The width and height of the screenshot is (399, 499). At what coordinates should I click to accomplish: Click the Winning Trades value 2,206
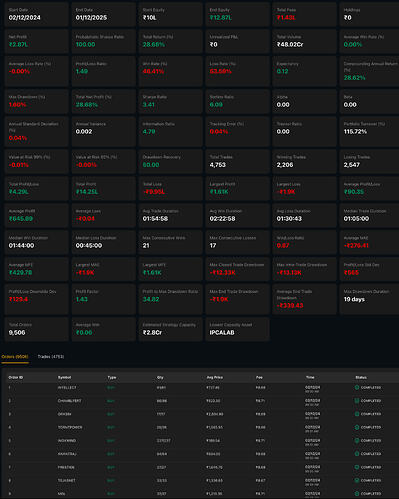coord(285,165)
